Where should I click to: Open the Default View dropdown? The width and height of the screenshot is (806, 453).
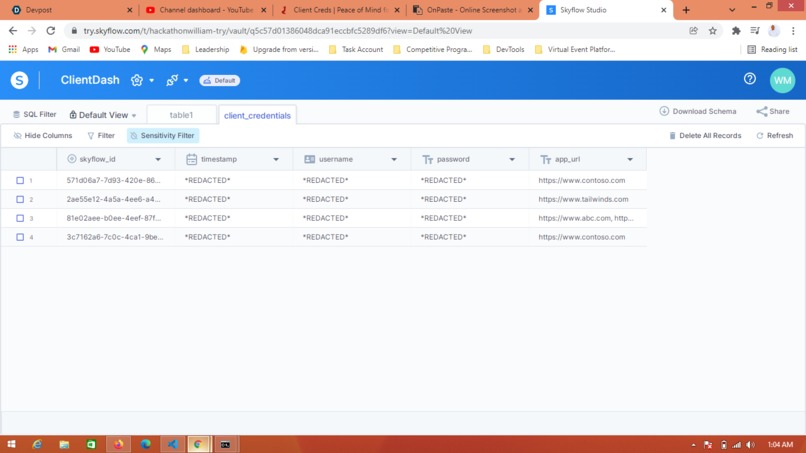coord(103,115)
